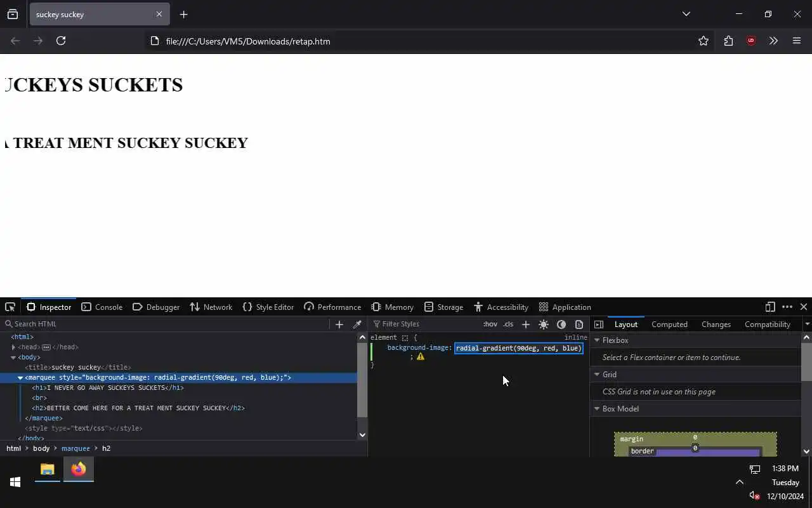The image size is (812, 508).
Task: Switch to the Changes tab
Action: tap(716, 324)
